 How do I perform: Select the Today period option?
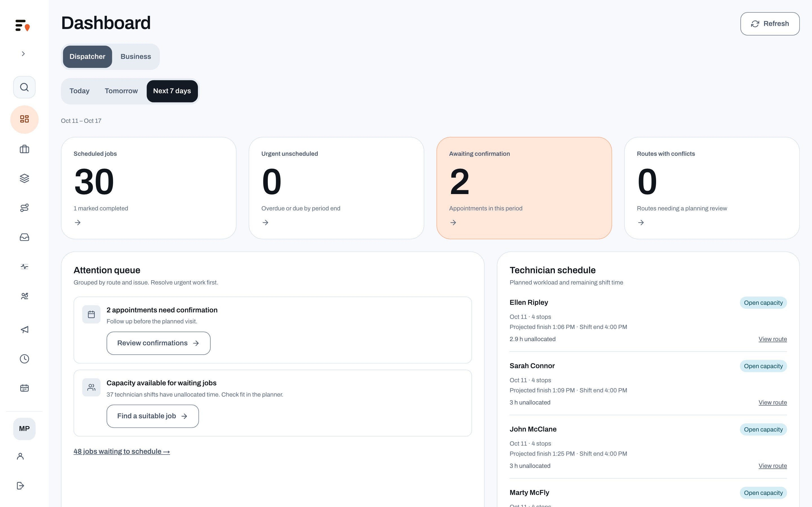point(79,91)
